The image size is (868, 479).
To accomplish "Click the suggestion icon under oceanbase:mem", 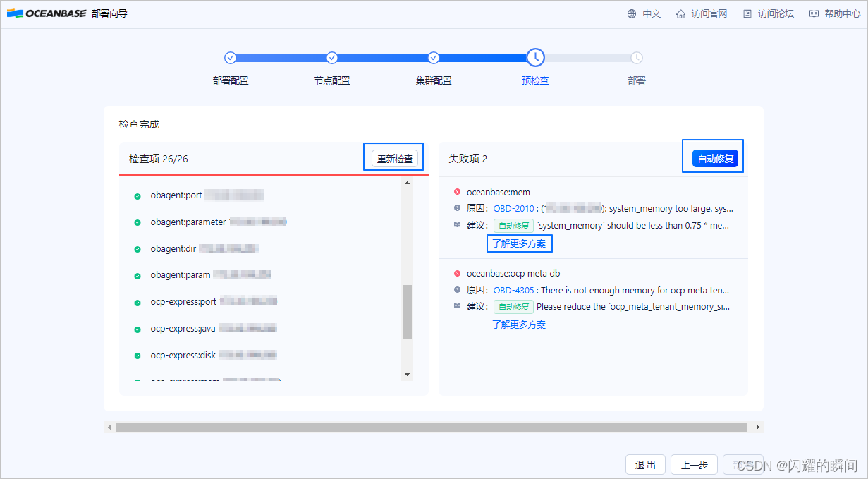I will click(x=457, y=225).
